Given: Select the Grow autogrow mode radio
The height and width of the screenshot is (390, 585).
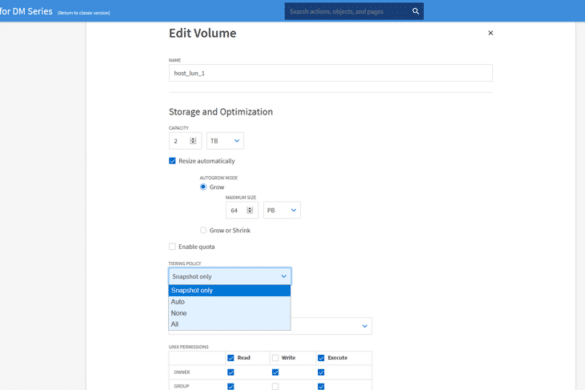Looking at the screenshot, I should pos(203,187).
